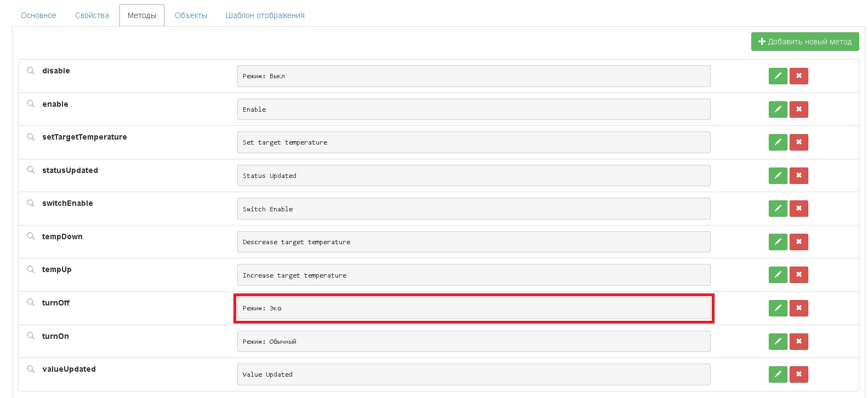This screenshot has width=868, height=398.
Task: Click magnifier icon next to disable
Action: coord(31,71)
